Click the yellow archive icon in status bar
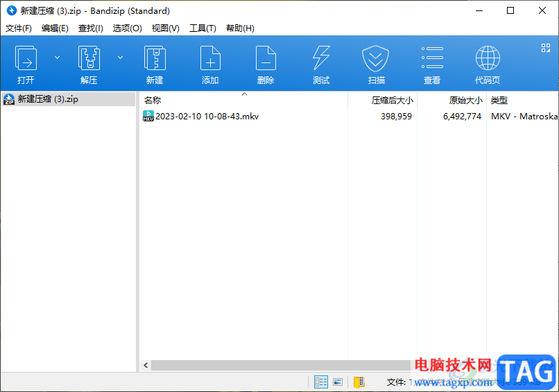This screenshot has height=392, width=559. coord(359,382)
